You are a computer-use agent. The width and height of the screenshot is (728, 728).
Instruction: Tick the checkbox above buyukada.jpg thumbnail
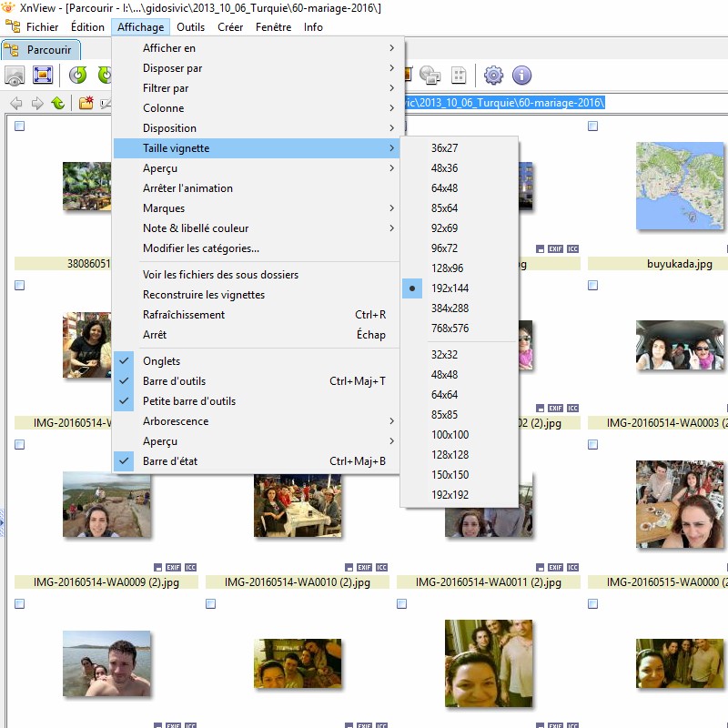click(592, 126)
